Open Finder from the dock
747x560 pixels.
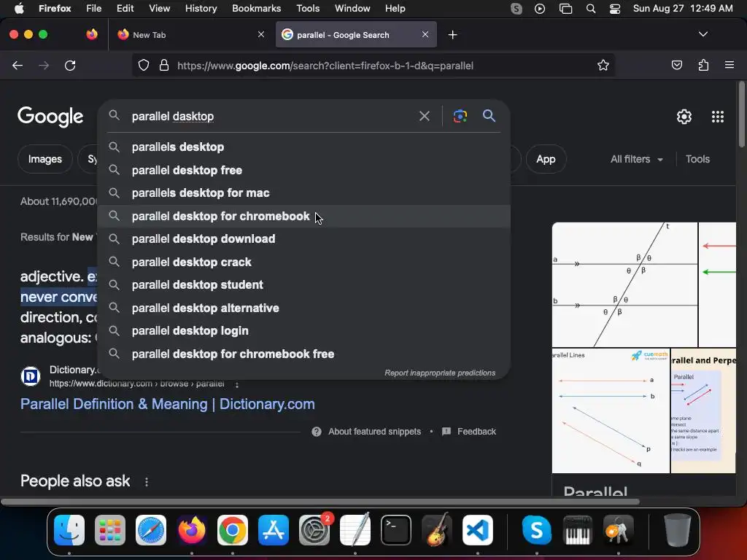(69, 530)
